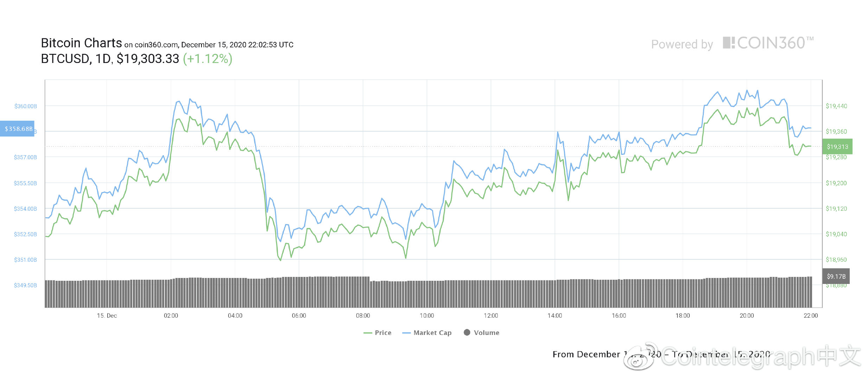Click the 02:00 time axis label
Image resolution: width=868 pixels, height=380 pixels.
point(171,316)
